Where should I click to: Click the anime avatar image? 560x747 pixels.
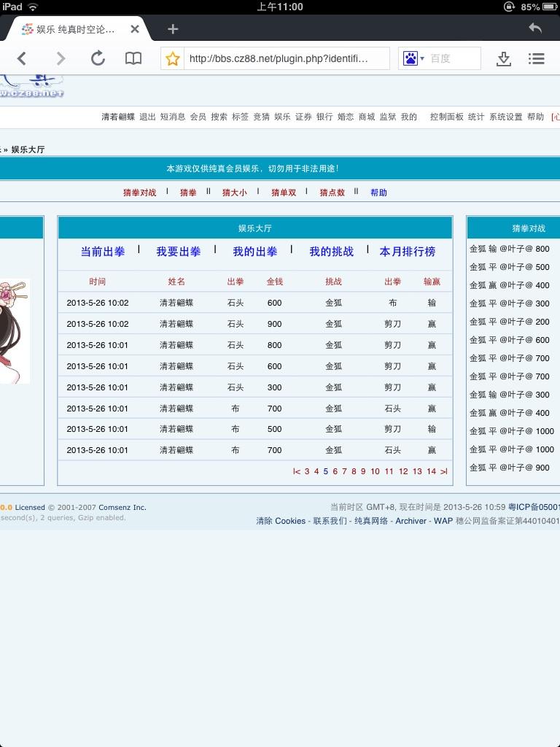coord(15,331)
